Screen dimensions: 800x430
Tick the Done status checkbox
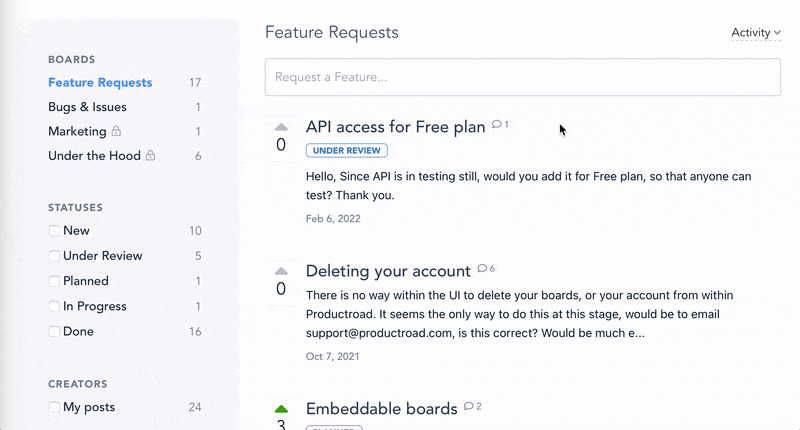coord(54,332)
